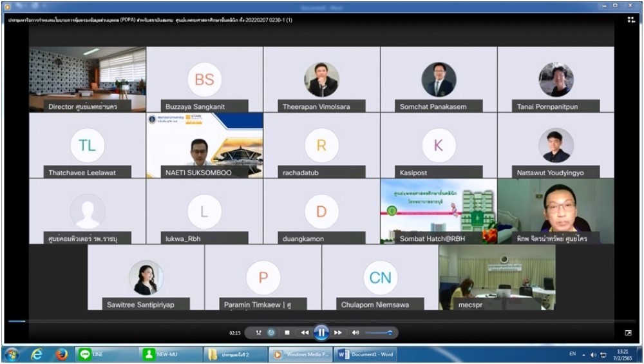
Task: Enter full screen via bottom-right icon
Action: pos(628,333)
